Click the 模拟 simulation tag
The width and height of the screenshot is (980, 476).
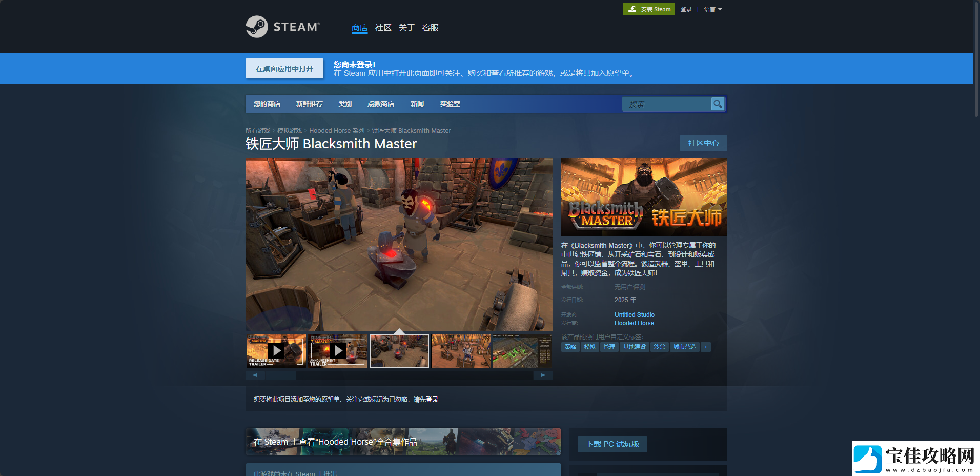pyautogui.click(x=589, y=347)
